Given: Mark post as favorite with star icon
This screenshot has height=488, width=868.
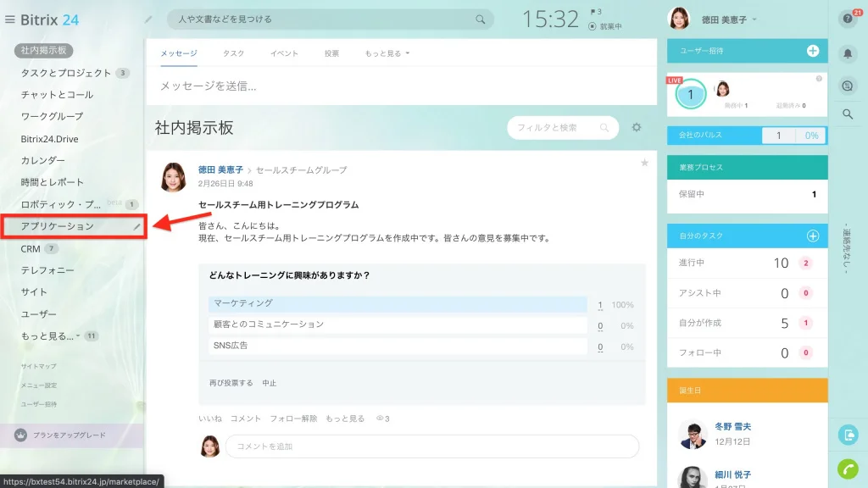Looking at the screenshot, I should pyautogui.click(x=644, y=163).
